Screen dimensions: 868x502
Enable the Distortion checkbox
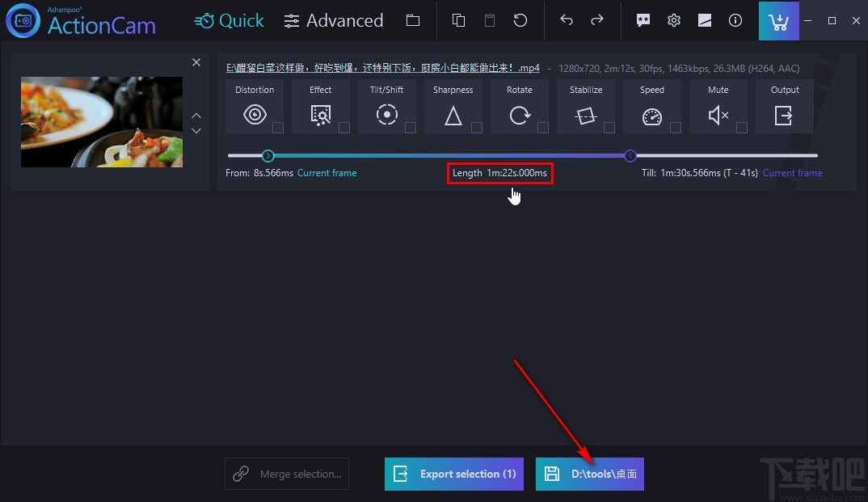pyautogui.click(x=278, y=128)
